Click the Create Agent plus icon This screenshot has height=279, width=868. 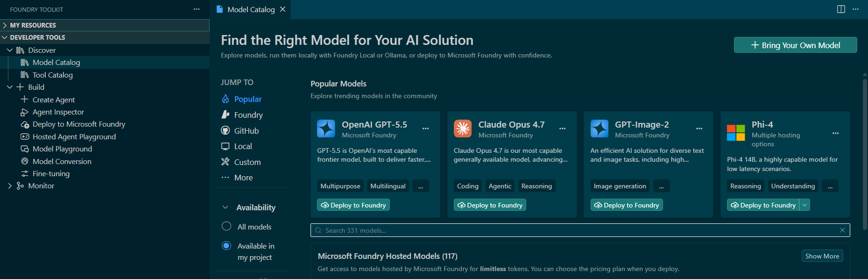pyautogui.click(x=25, y=100)
